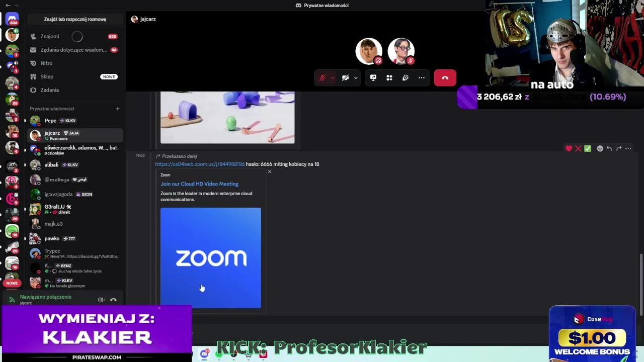The width and height of the screenshot is (644, 362).
Task: Forward the Zoom link message
Action: (619, 148)
